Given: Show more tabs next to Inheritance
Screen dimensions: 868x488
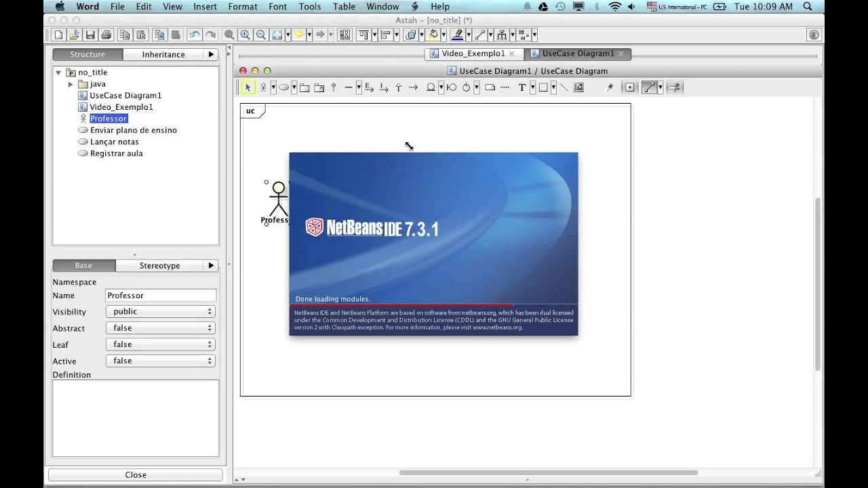Looking at the screenshot, I should pyautogui.click(x=211, y=54).
